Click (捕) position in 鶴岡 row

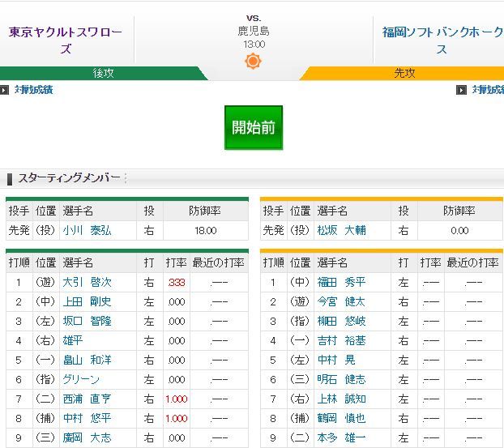click(x=300, y=418)
